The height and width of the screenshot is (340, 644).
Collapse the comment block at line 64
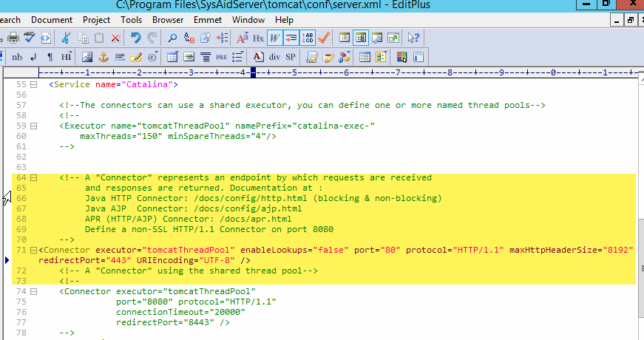coord(34,178)
